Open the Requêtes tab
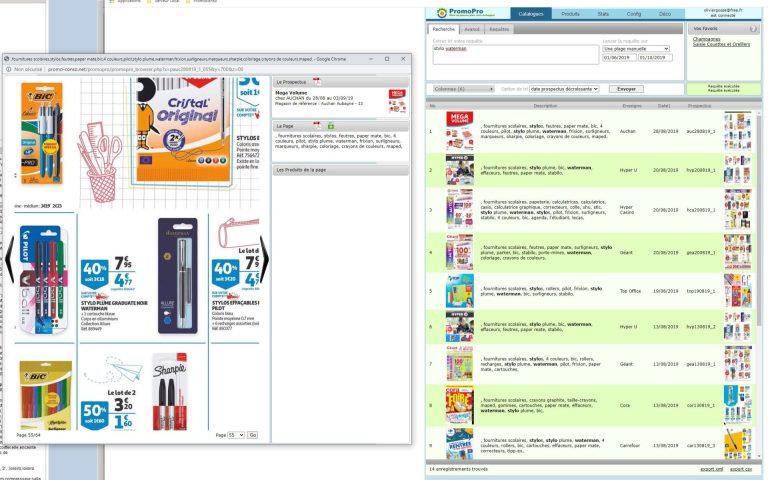The width and height of the screenshot is (768, 480). pos(498,29)
